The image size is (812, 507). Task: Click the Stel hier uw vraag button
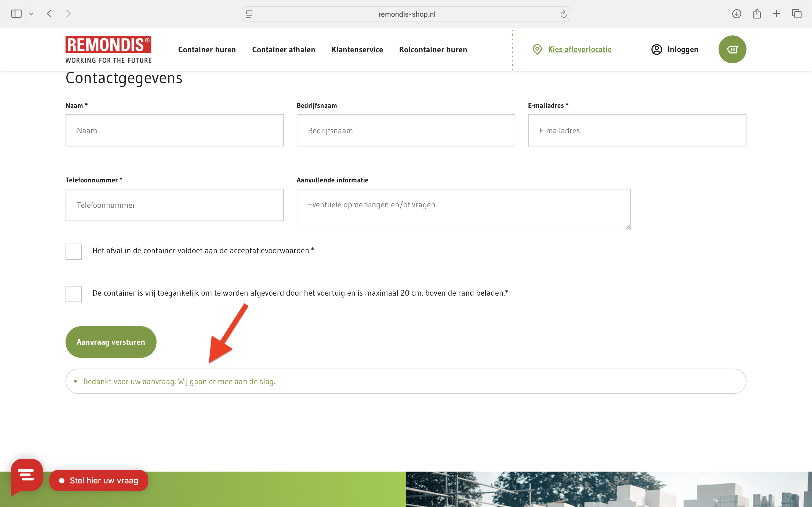pos(99,480)
